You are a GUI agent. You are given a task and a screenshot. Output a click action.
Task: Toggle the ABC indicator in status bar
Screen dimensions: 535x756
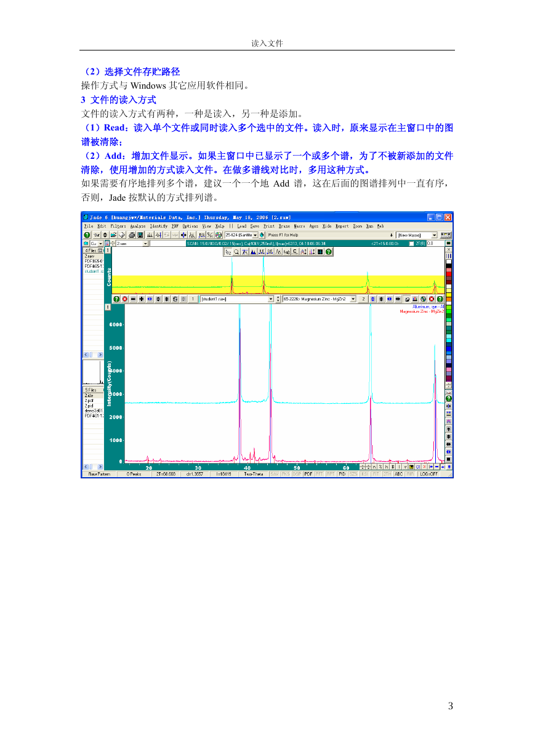(x=398, y=474)
